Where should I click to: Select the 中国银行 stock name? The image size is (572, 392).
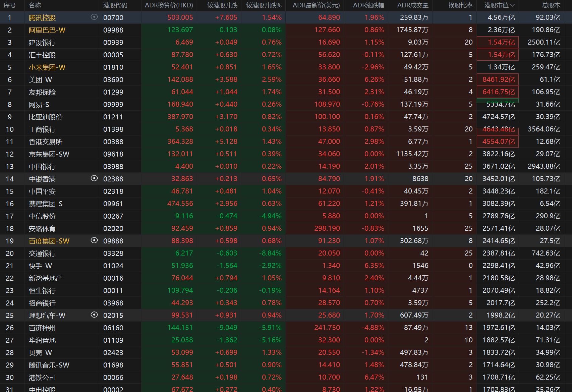(42, 166)
